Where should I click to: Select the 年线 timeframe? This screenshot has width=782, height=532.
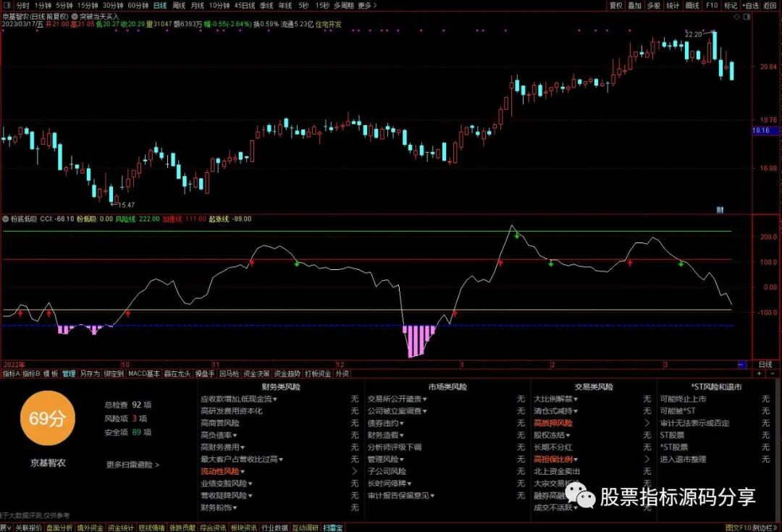(x=285, y=6)
